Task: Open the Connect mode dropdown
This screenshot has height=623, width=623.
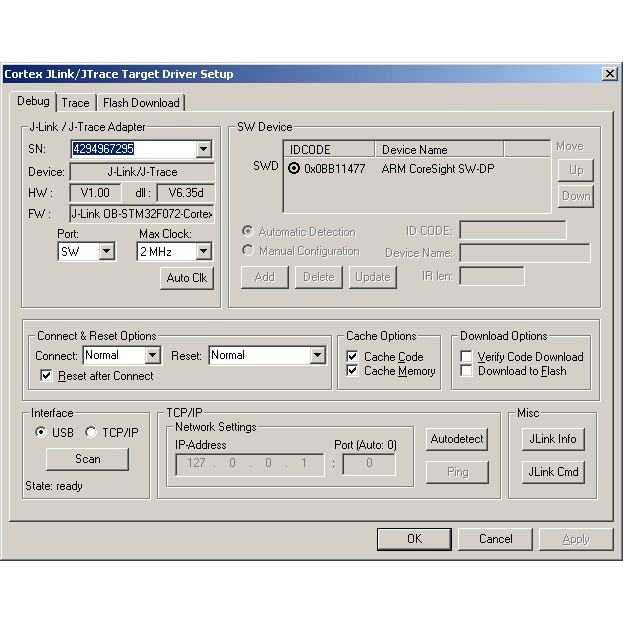Action: (152, 355)
